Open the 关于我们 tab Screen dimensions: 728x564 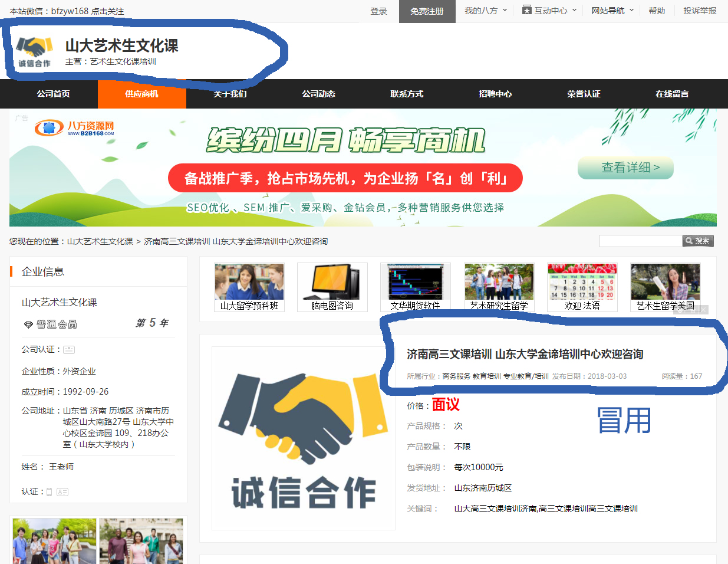tap(230, 94)
